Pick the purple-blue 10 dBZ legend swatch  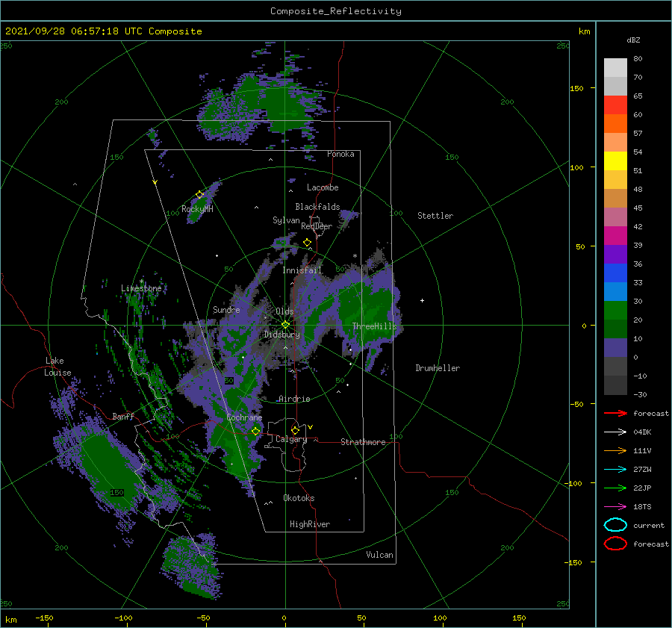tap(615, 347)
